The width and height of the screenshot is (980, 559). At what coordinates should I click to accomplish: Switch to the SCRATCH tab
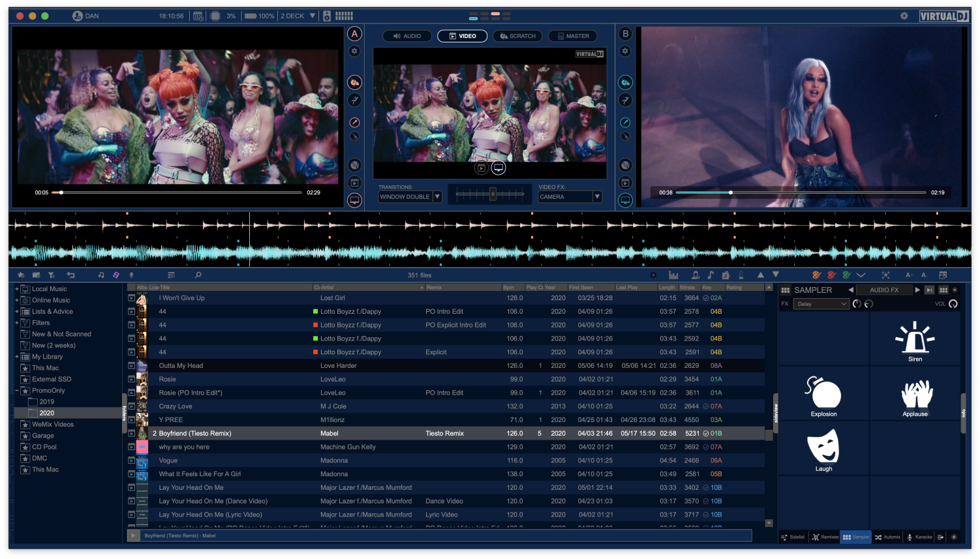tap(518, 36)
